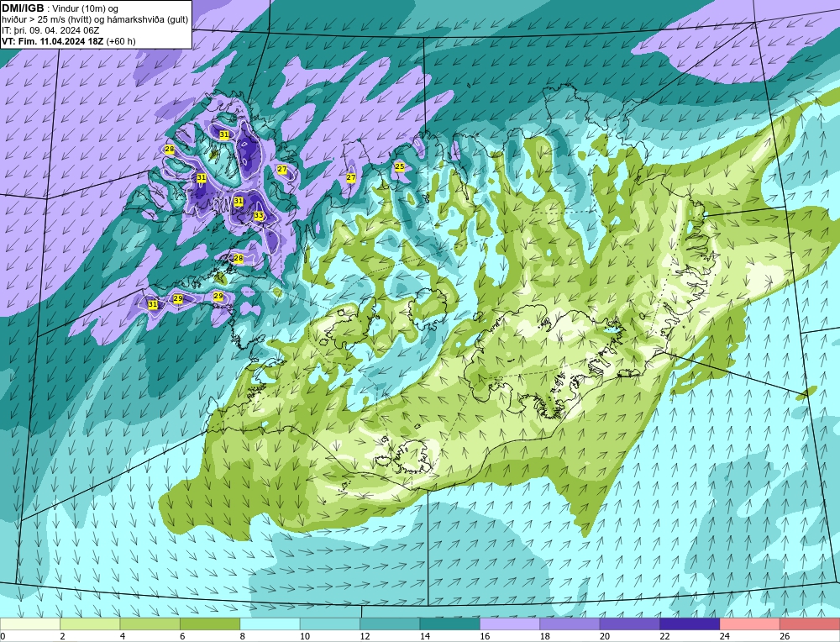Click the legend scale number 2
The width and height of the screenshot is (840, 642).
(63, 637)
